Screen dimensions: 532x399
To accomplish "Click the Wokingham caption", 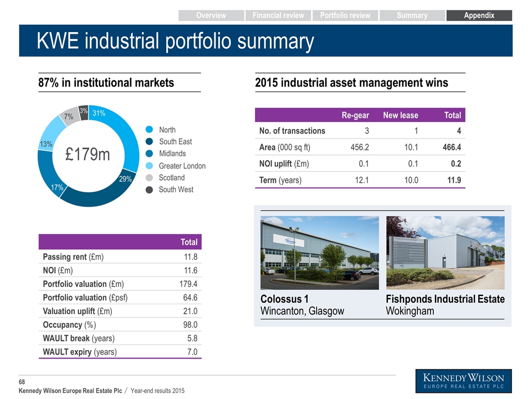I will 410,311.
